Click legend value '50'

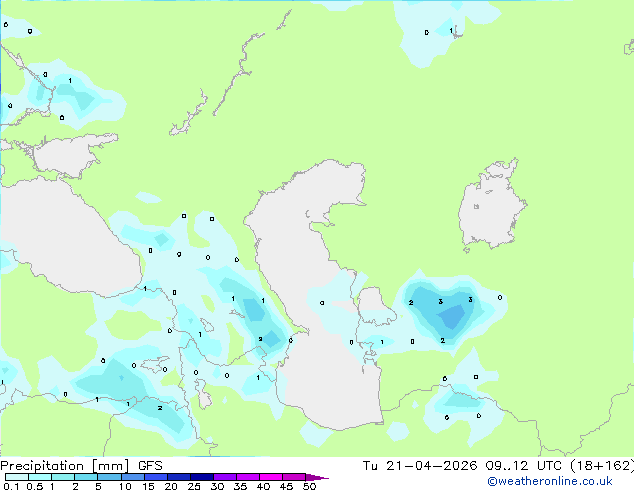click(x=309, y=486)
